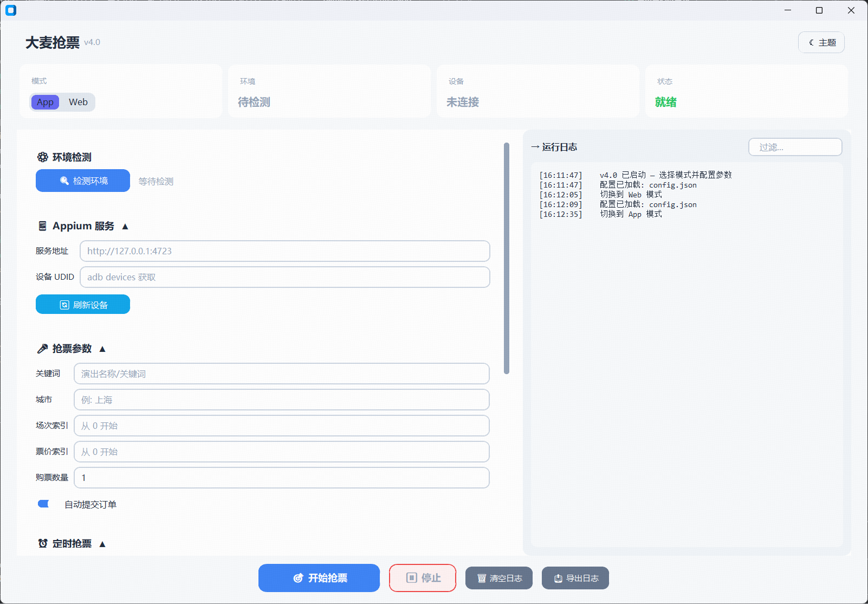Focus the 服务地址 input field

pos(285,251)
